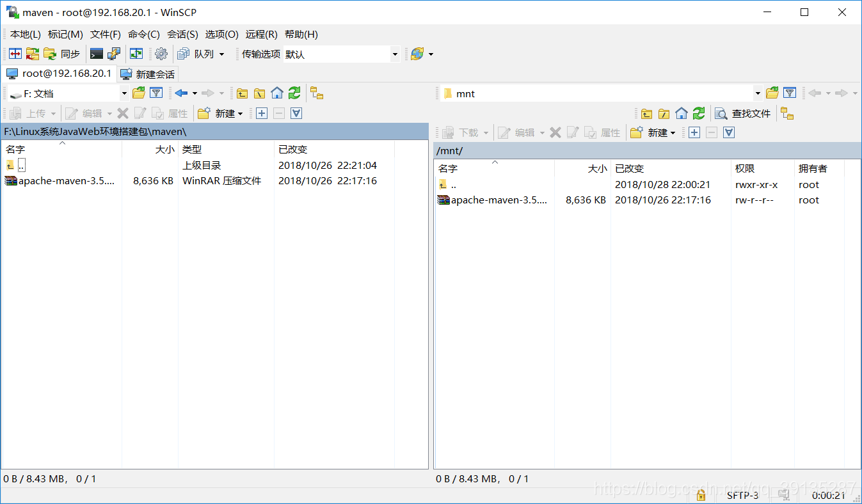Open the 命令(C) menu
Screen dimensions: 862x504
pyautogui.click(x=144, y=35)
